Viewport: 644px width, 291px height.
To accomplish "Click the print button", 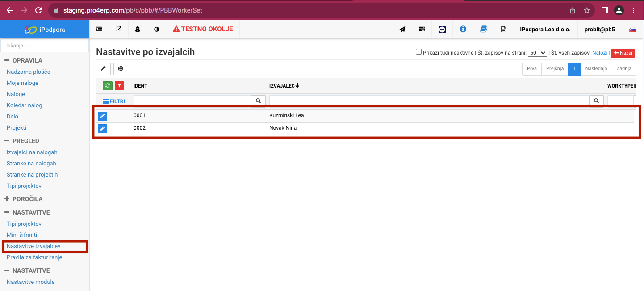I will (121, 68).
